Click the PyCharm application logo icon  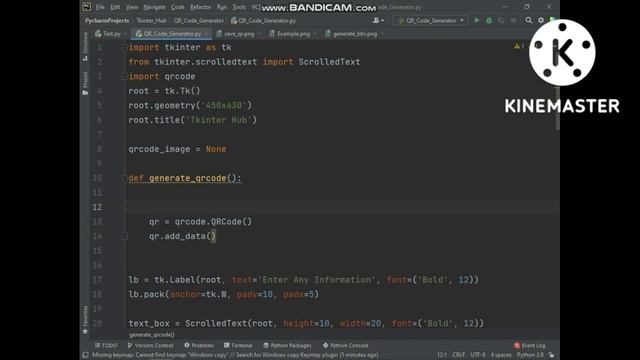87,7
